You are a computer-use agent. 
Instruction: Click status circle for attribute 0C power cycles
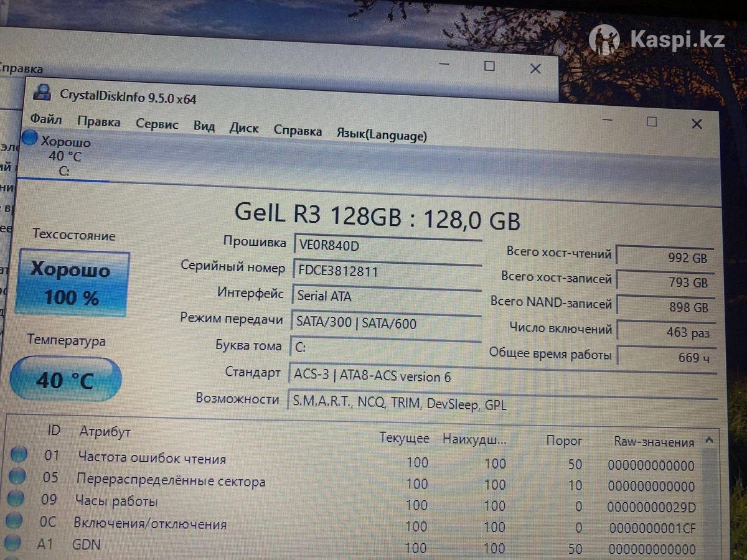(15, 521)
